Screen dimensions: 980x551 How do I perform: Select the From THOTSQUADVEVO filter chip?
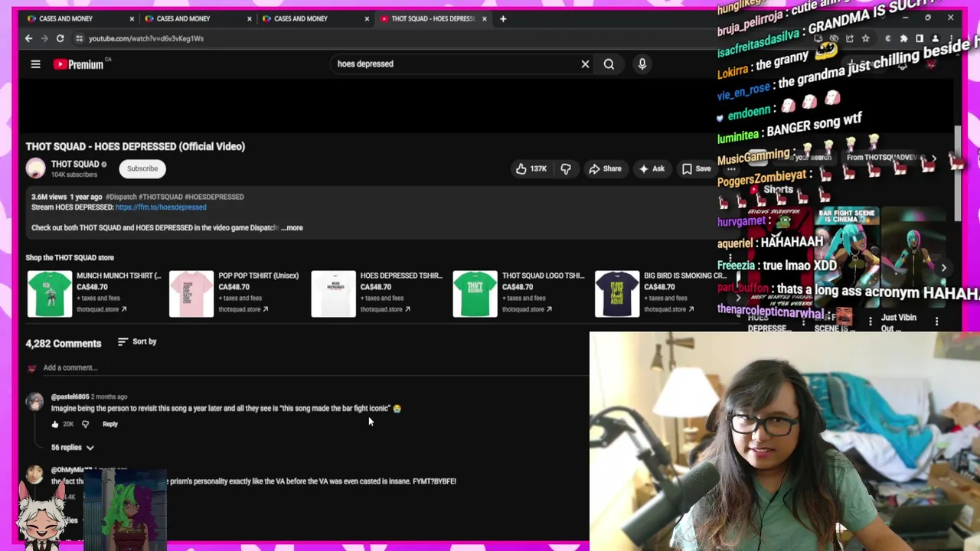click(881, 158)
